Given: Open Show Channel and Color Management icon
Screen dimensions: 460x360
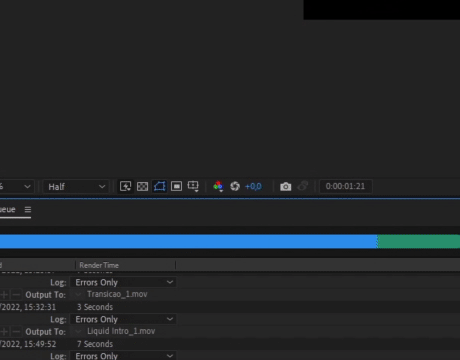Looking at the screenshot, I should click(218, 186).
